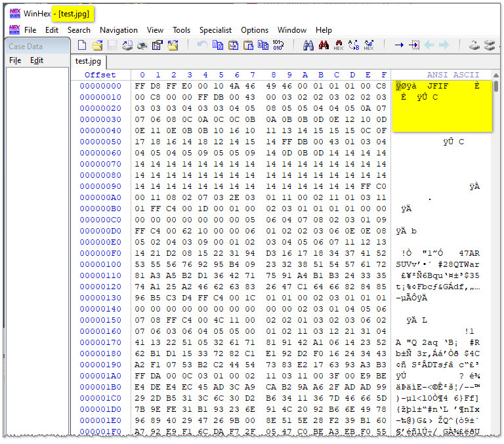
Task: Open the Edit menu in main menu bar
Action: [52, 30]
